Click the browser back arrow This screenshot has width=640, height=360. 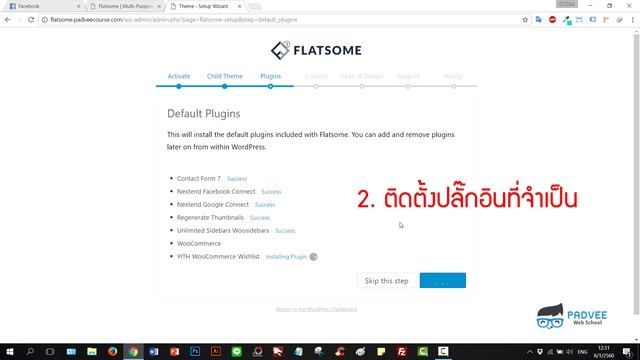coord(8,20)
